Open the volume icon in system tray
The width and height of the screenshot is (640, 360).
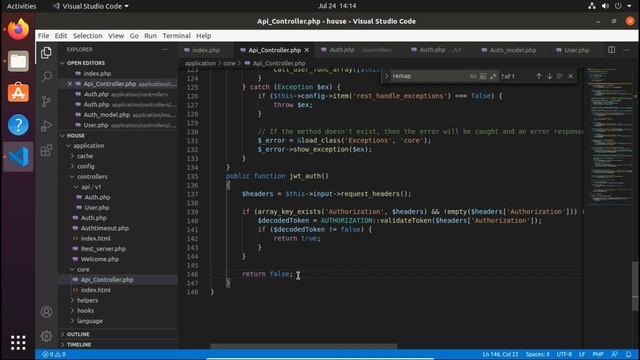click(x=605, y=6)
